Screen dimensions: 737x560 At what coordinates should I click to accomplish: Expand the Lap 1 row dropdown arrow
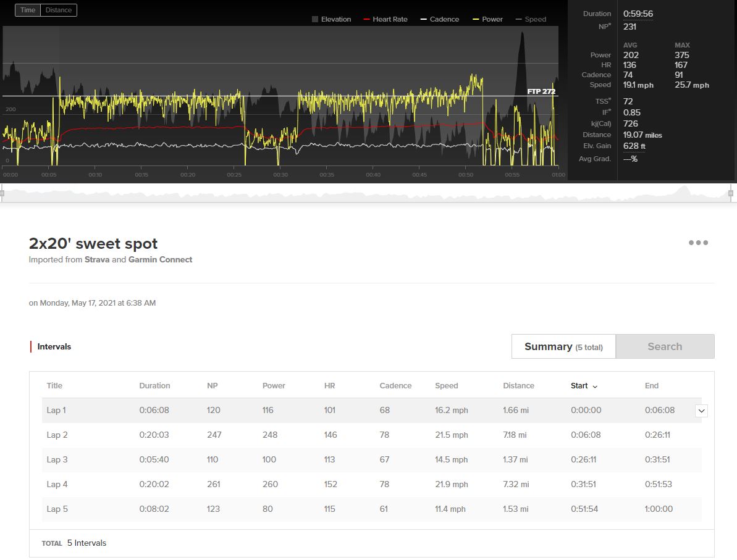(x=701, y=411)
